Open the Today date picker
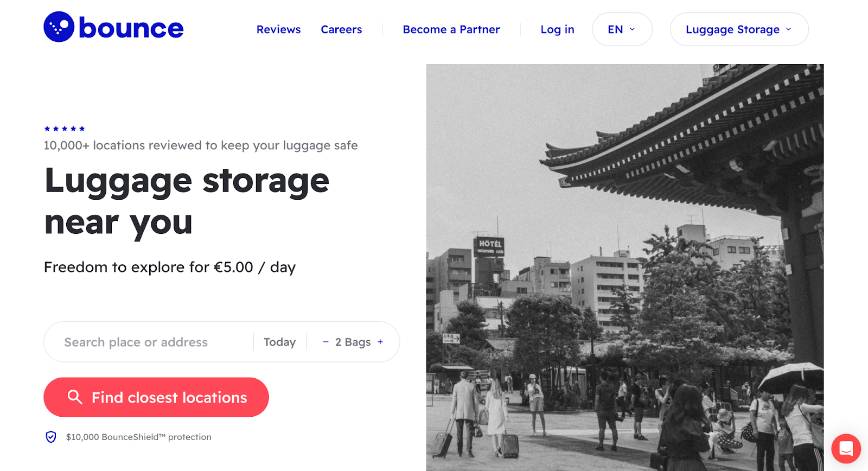The height and width of the screenshot is (471, 868). tap(279, 342)
